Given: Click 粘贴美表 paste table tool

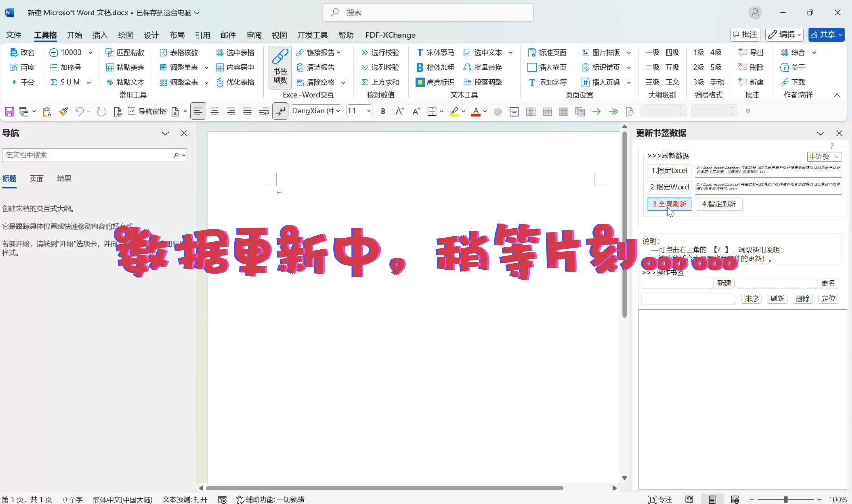Looking at the screenshot, I should click(x=125, y=67).
